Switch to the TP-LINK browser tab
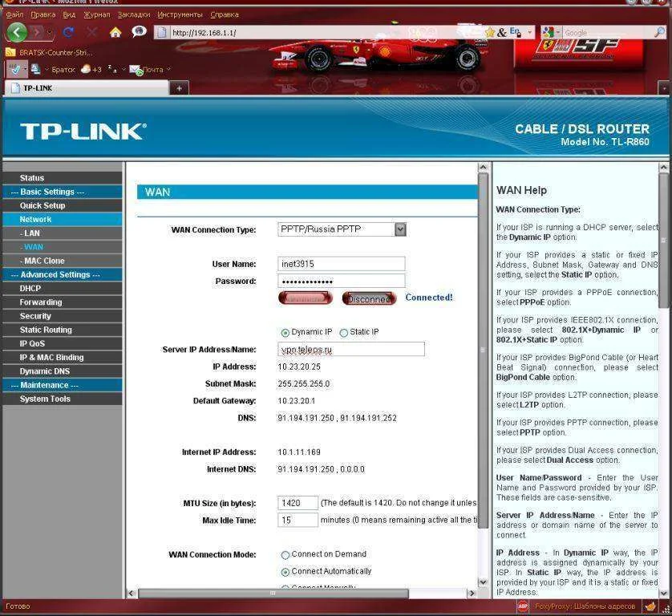 coord(86,88)
